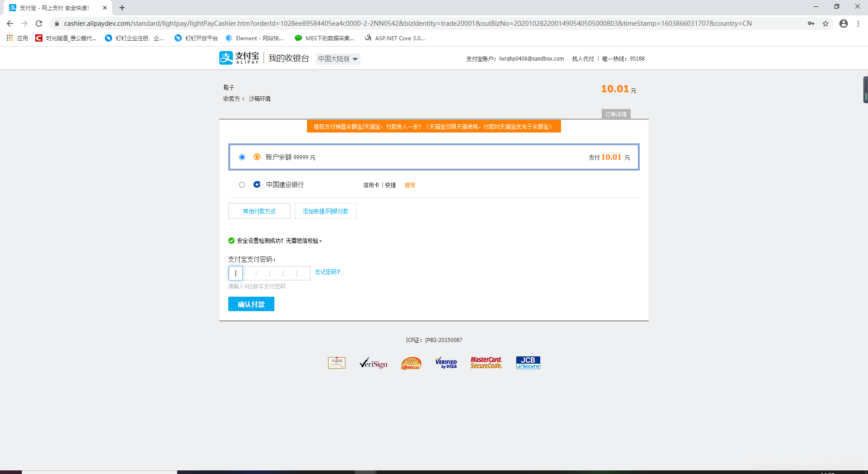
Task: Open Chrome three-dot menu
Action: [858, 24]
